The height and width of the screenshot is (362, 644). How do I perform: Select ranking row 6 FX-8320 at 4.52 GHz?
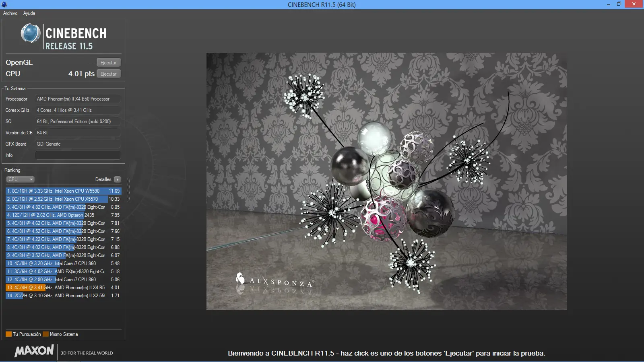[64, 231]
